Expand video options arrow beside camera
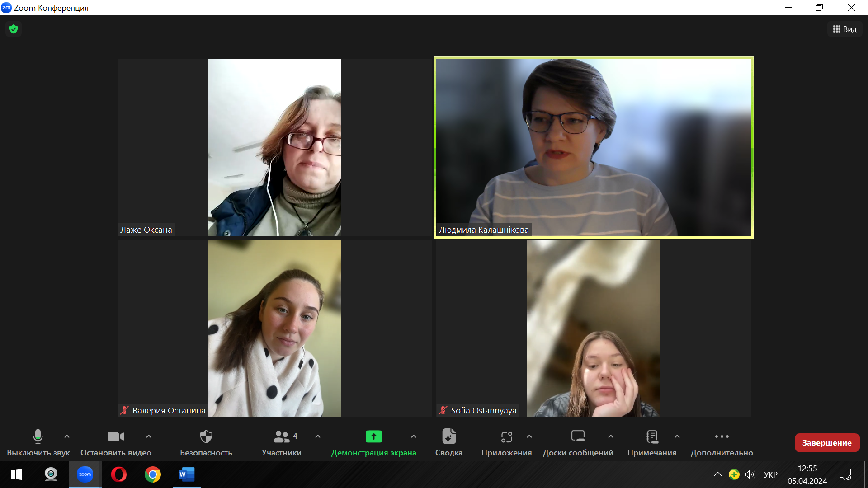The image size is (868, 488). pos(149,436)
